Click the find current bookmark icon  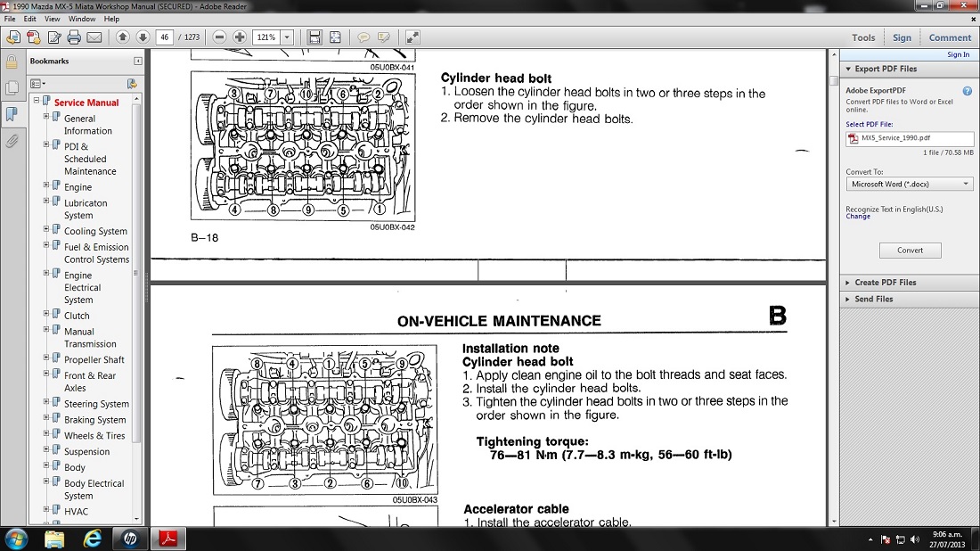point(132,83)
